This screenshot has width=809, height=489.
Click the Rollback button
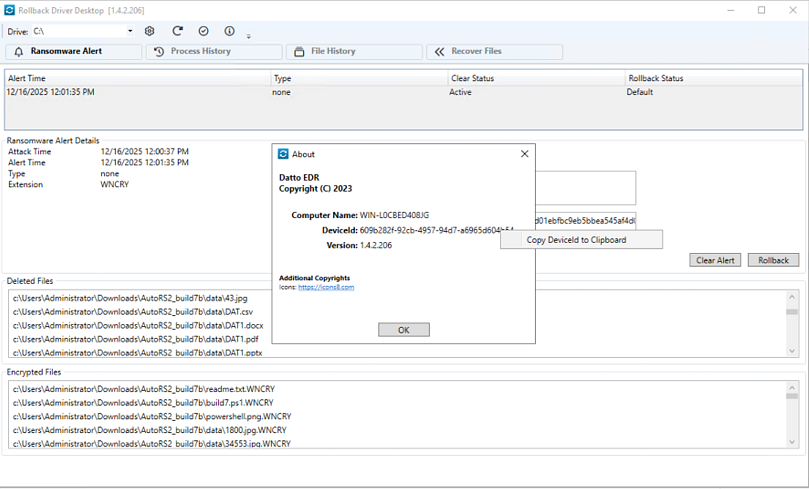tap(773, 260)
